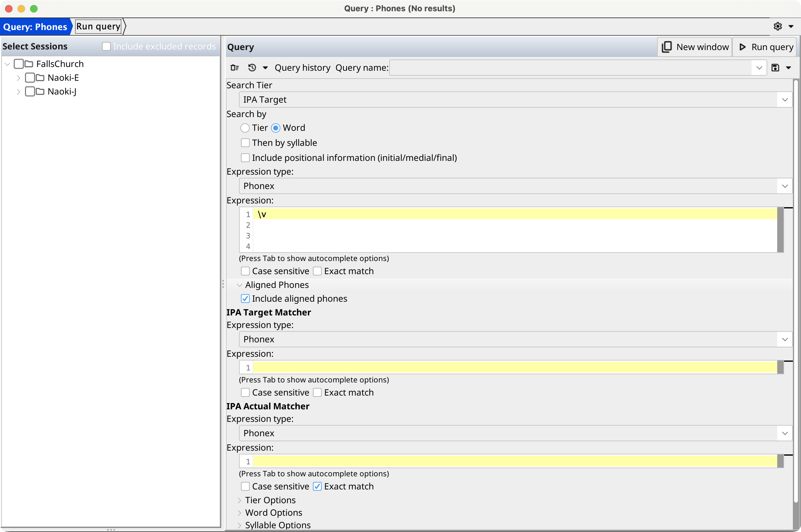801x532 pixels.
Task: Check the FallsChurch corpus checkbox
Action: [x=19, y=64]
